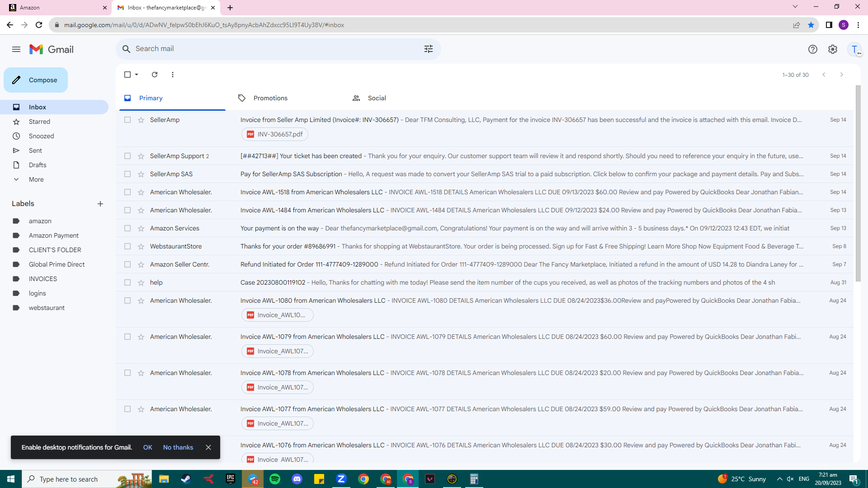Click the Gmail logo
Viewport: 868px width, 488px height.
coord(51,49)
